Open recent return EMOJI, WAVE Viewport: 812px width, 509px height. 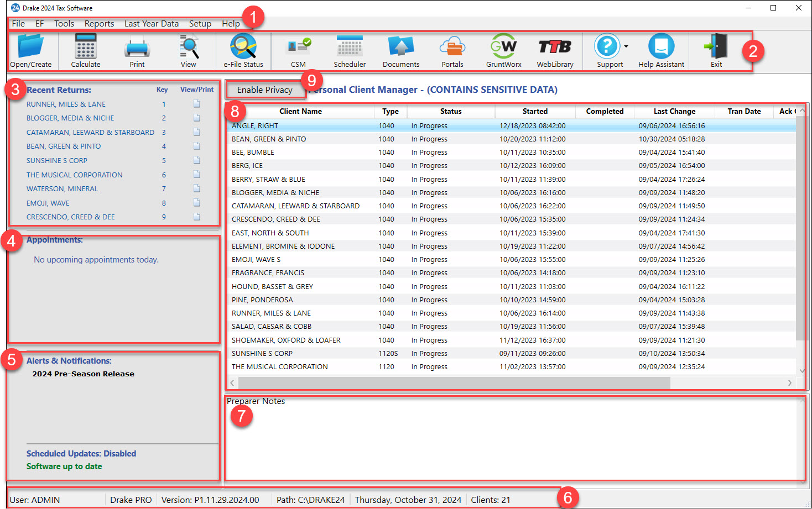click(48, 203)
